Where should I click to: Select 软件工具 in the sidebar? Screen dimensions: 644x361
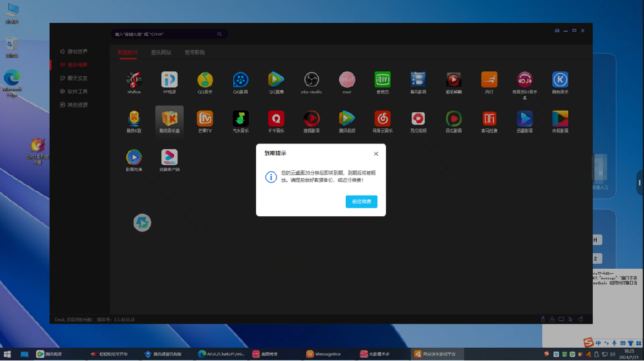pos(74,91)
